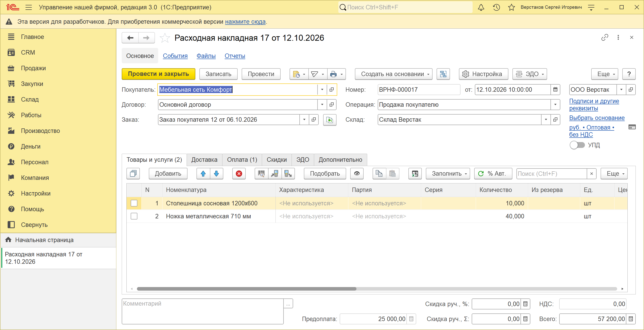Click scroll left arrow of table
The height and width of the screenshot is (330, 644).
pos(132,289)
